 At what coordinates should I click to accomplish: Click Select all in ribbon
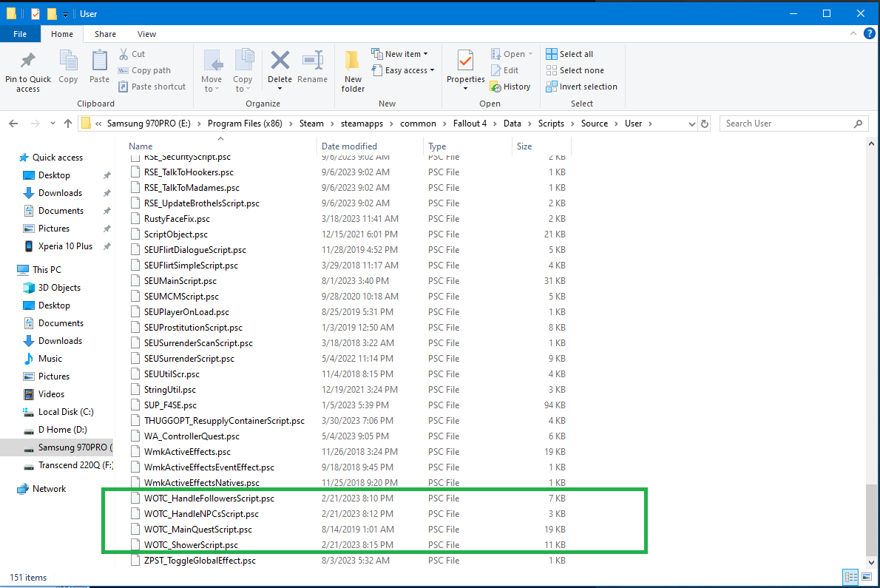coord(569,54)
